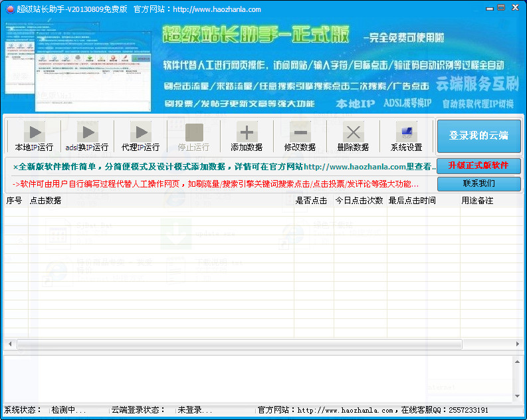This screenshot has width=527, height=420.
Task: Click the 用途备注 column header
Action: pos(491,201)
